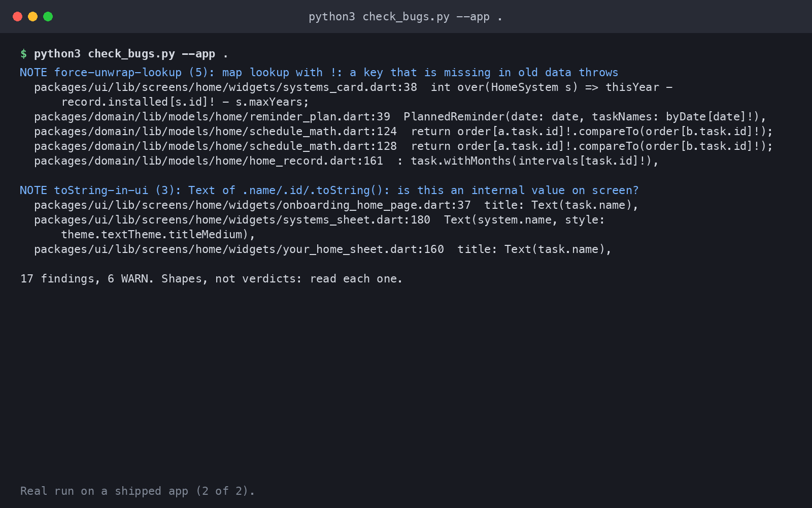Click the green '$' prompt symbol
Screen dimensions: 812x508
pyautogui.click(x=23, y=54)
